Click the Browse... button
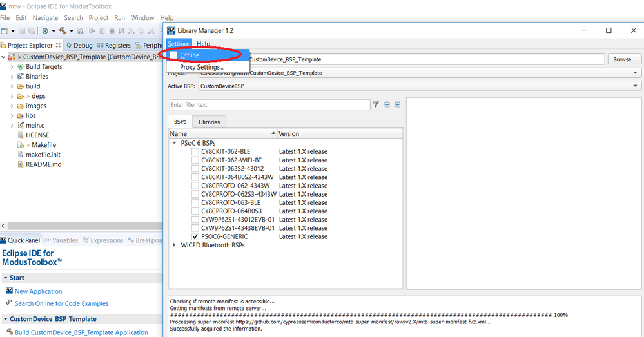This screenshot has width=644, height=337. [625, 59]
